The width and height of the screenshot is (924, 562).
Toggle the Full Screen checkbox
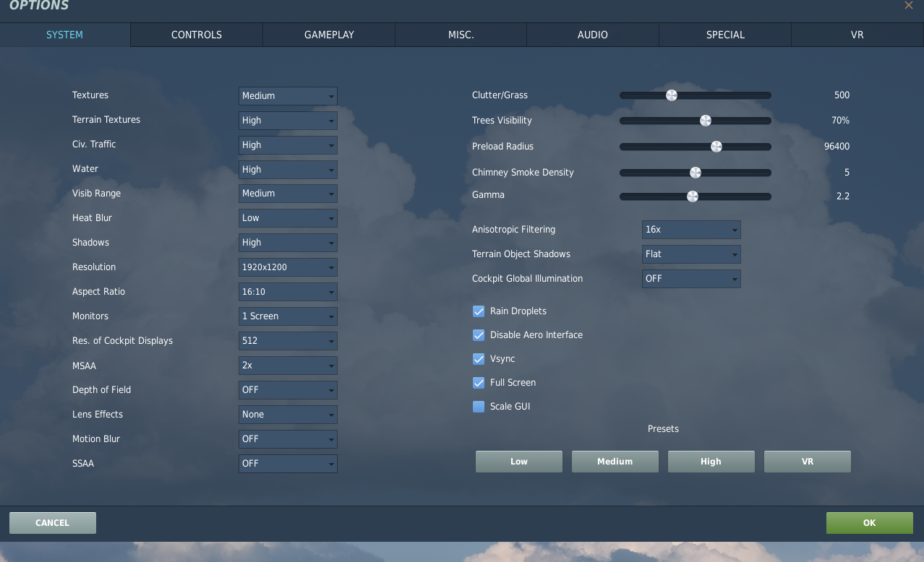tap(479, 383)
